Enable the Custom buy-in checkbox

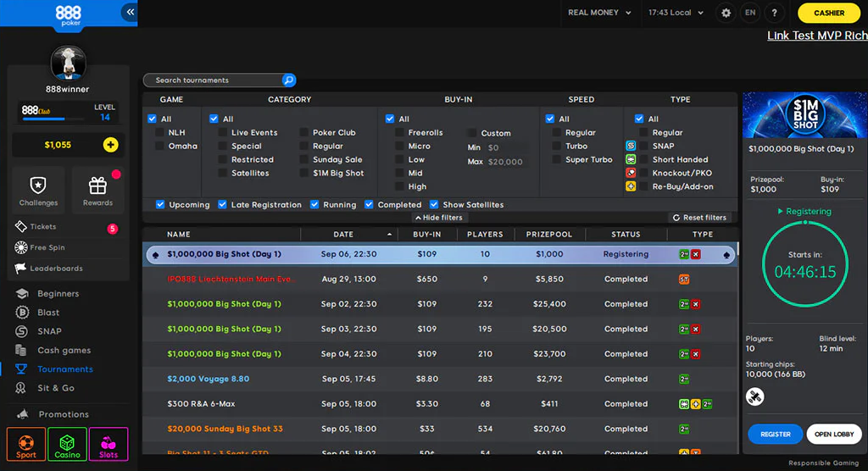472,133
